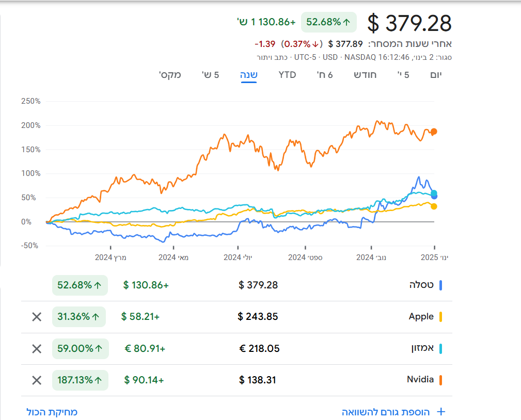The width and height of the screenshot is (521, 420).
Task: Select the month (חודש) range tab
Action: coord(365,75)
